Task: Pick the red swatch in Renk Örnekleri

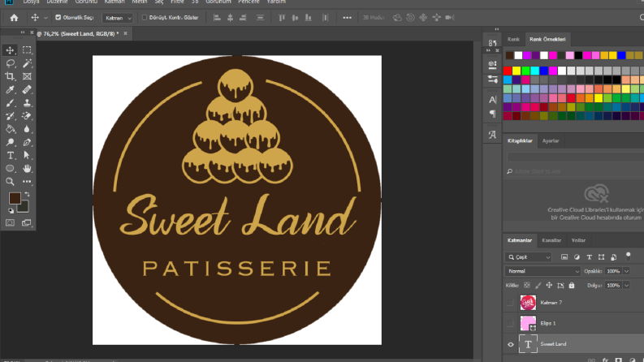Action: tap(508, 71)
